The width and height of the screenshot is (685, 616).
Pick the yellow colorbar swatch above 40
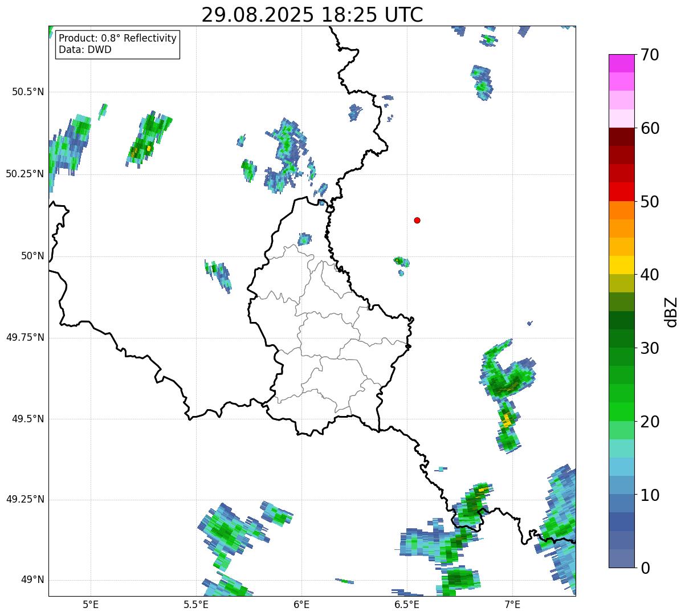tap(621, 265)
